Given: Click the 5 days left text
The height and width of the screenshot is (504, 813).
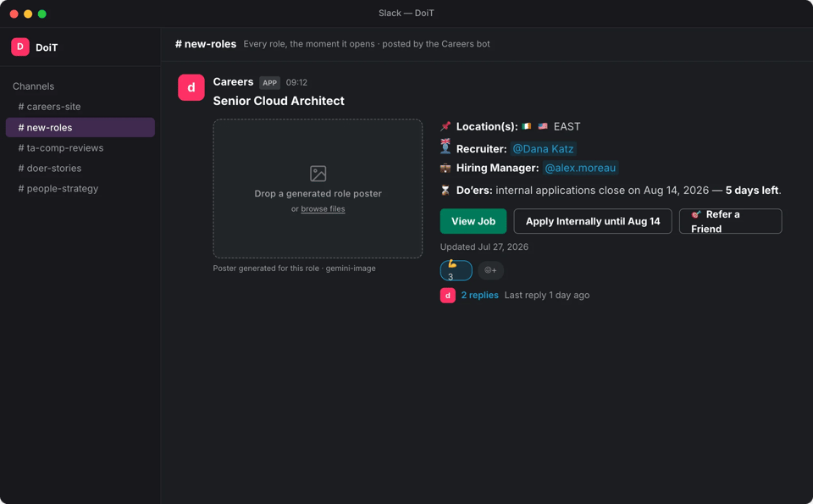Looking at the screenshot, I should 752,191.
